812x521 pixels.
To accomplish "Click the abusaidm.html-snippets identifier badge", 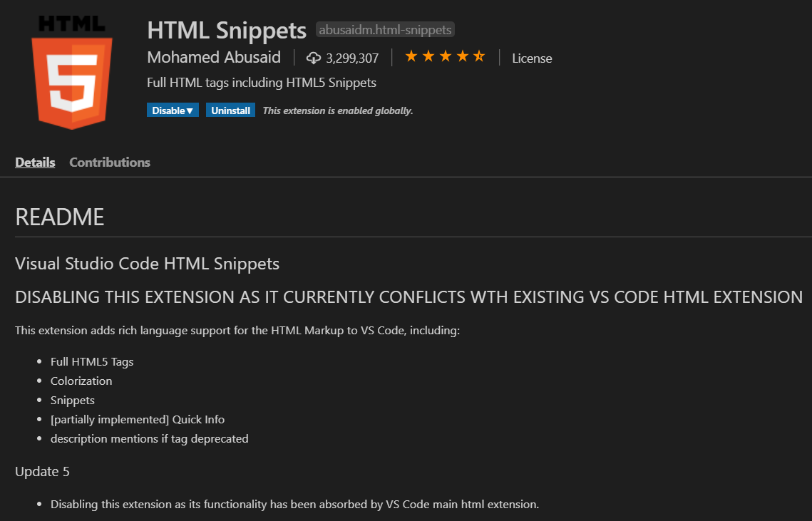I will (x=385, y=30).
